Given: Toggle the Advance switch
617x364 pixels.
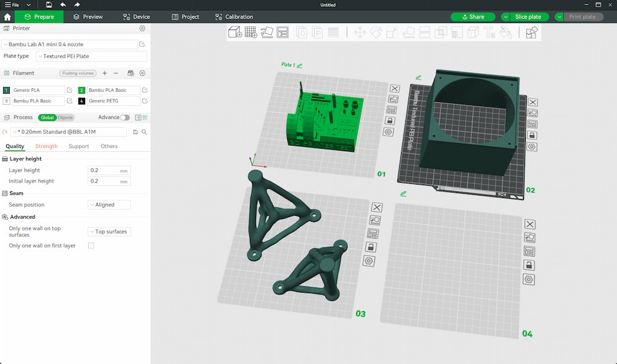Looking at the screenshot, I should point(125,118).
